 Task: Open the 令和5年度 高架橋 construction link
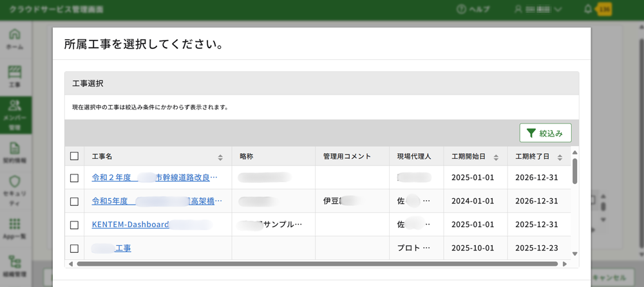click(x=156, y=201)
